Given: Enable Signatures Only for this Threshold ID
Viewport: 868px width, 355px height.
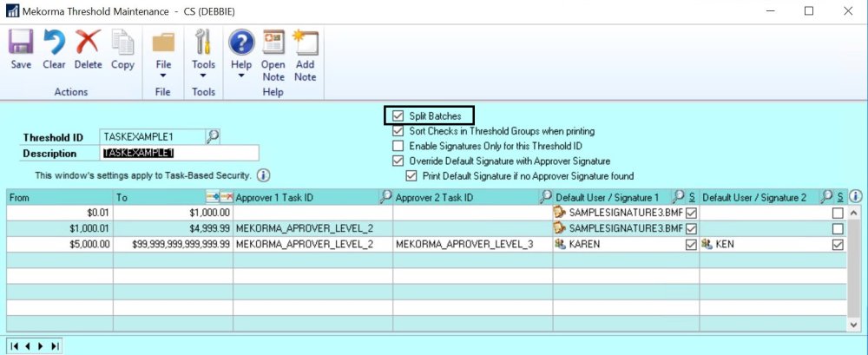Looking at the screenshot, I should [x=398, y=146].
